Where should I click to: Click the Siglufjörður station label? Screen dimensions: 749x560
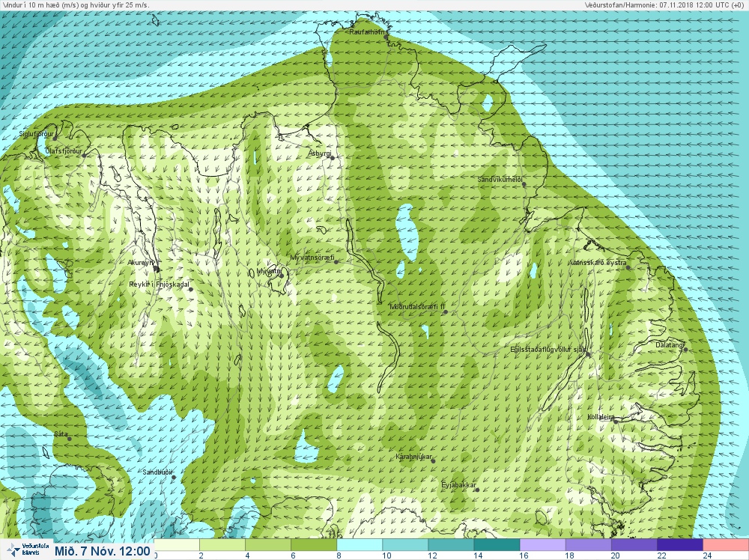pyautogui.click(x=36, y=134)
